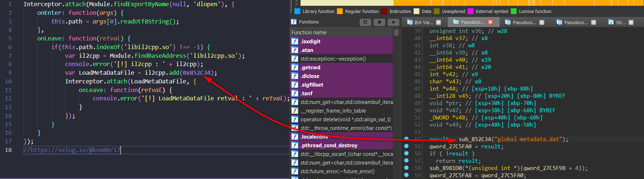The image size is (644, 179).
Task: Maximize the Functions panel
Action: point(365,22)
